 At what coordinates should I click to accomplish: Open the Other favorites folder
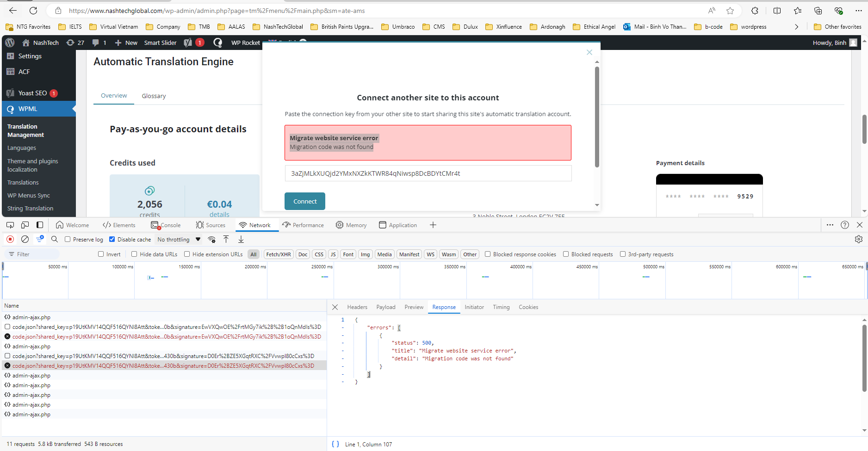click(x=837, y=27)
